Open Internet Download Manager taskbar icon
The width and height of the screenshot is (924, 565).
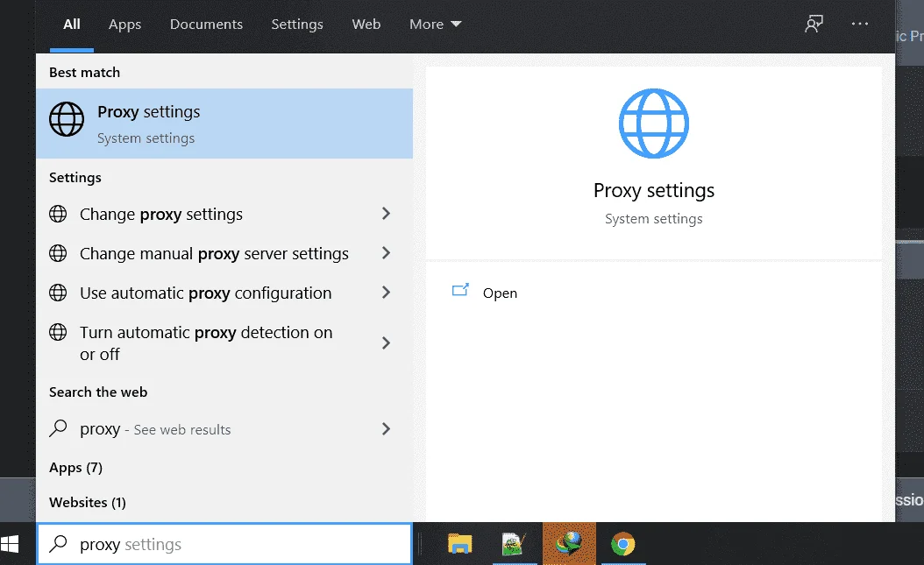click(x=569, y=544)
